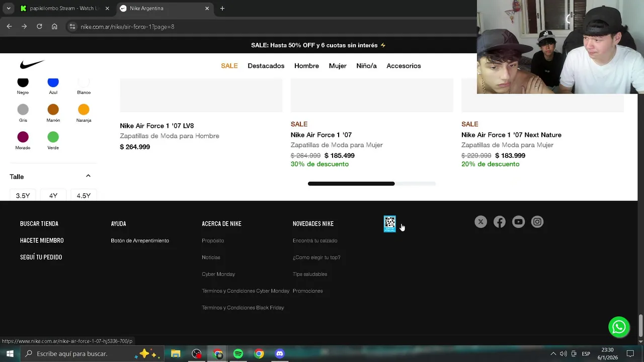Open Términos y Condiciones Black Friday
Screen dimensions: 644x362
point(243,308)
